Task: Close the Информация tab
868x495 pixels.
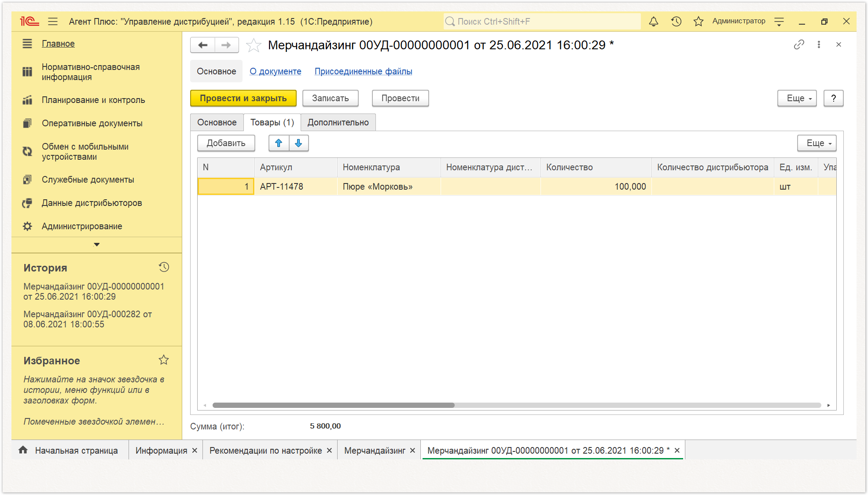Action: 194,451
